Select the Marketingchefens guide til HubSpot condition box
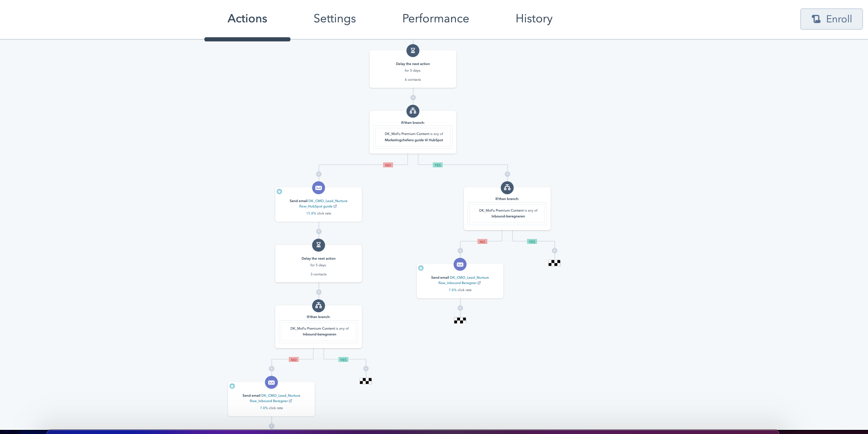This screenshot has width=868, height=434. (413, 137)
